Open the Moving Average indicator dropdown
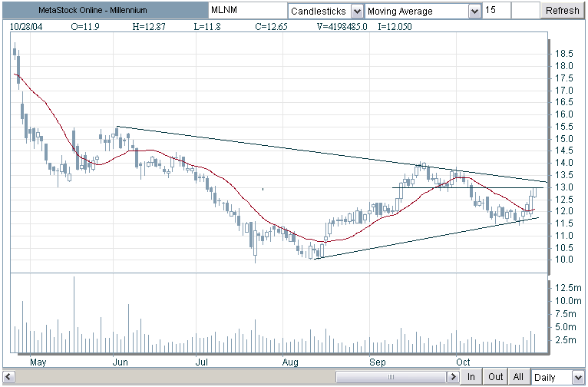 [x=474, y=12]
